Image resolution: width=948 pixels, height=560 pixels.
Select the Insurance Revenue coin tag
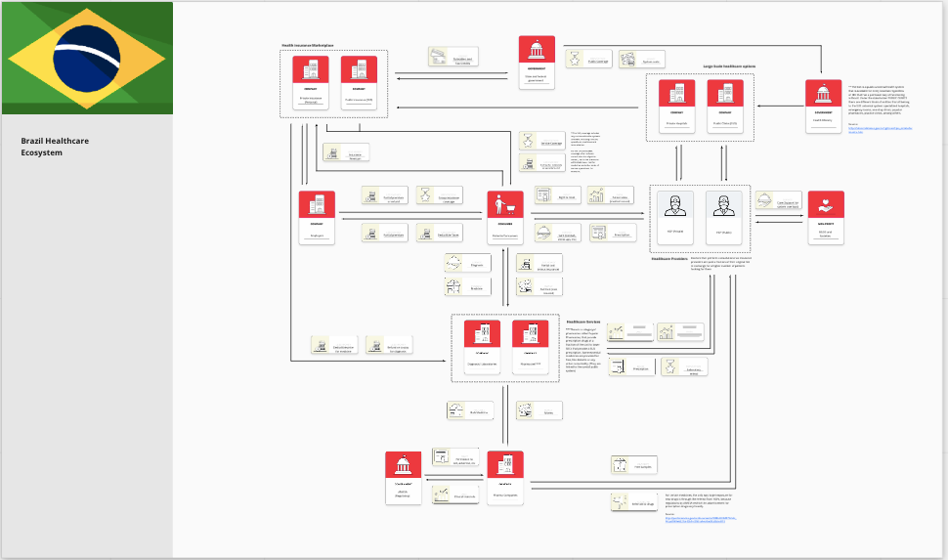[346, 152]
